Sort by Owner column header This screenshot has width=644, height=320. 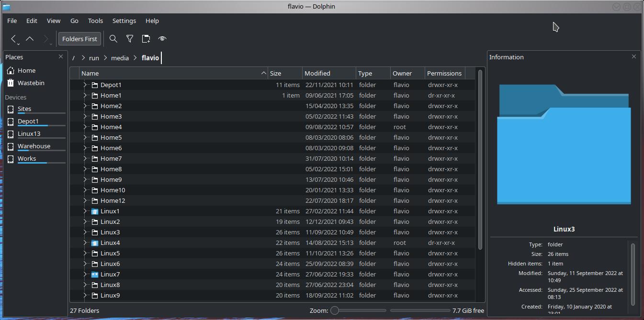coord(407,73)
